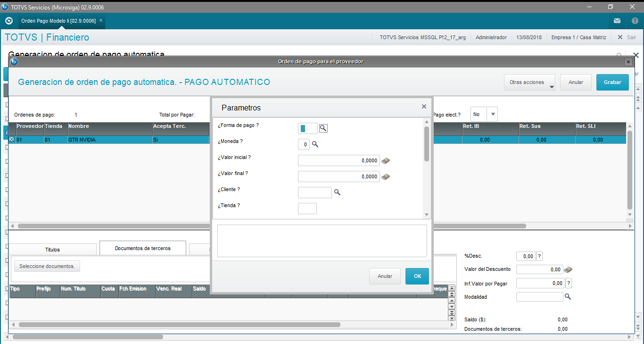The height and width of the screenshot is (344, 644).
Task: Click the large description box in Parametros
Action: pos(322,241)
